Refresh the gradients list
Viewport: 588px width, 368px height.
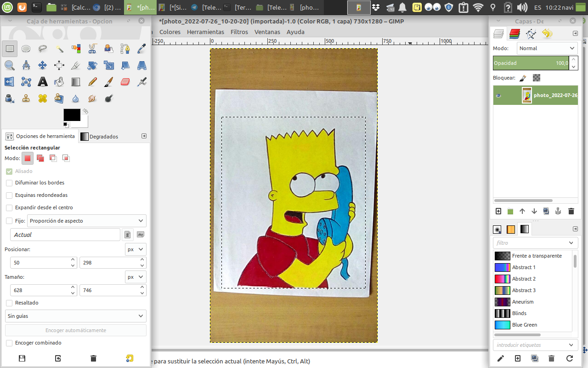click(x=570, y=358)
